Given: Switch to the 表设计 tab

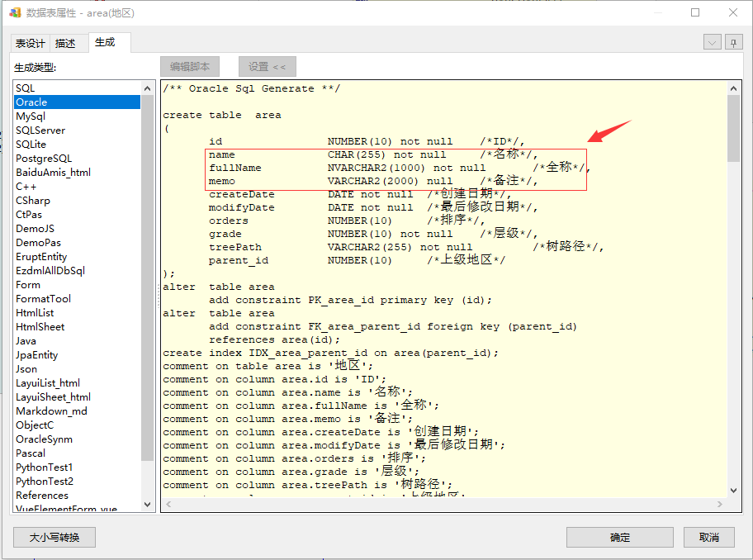Looking at the screenshot, I should 30,43.
